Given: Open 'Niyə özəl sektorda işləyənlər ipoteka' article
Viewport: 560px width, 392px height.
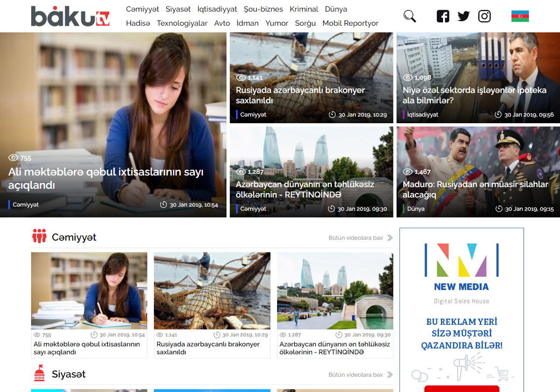Looking at the screenshot, I should tap(474, 95).
